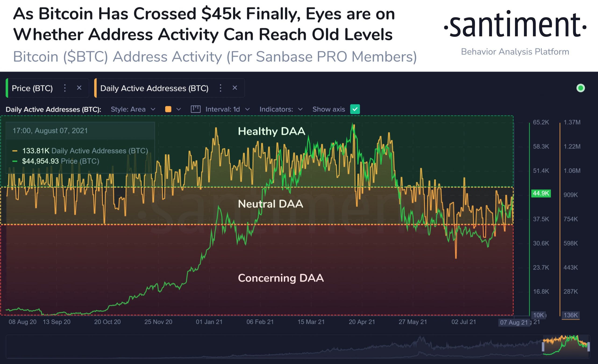Uncheck the Show axis checkbox
Image resolution: width=598 pixels, height=364 pixels.
coord(355,109)
